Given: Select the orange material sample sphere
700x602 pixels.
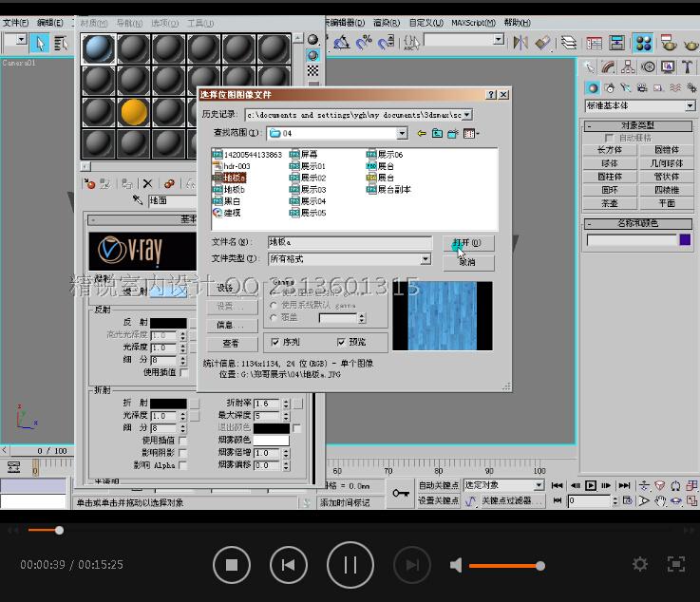Looking at the screenshot, I should pos(134,112).
